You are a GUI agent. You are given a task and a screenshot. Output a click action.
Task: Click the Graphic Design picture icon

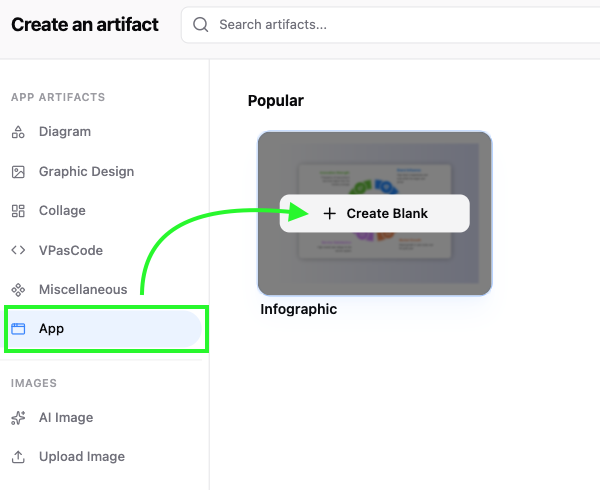click(x=18, y=172)
